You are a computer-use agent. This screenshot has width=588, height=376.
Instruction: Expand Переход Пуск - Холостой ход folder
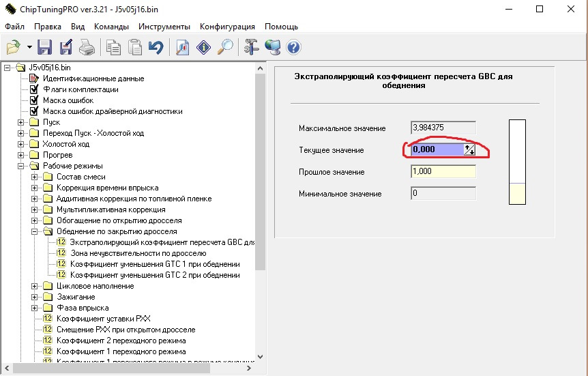click(x=21, y=133)
